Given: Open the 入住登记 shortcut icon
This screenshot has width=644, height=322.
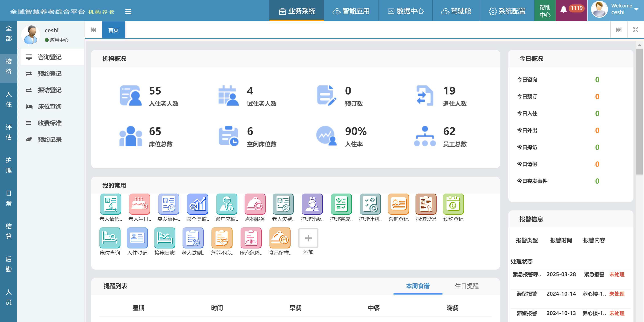Looking at the screenshot, I should pos(137,238).
